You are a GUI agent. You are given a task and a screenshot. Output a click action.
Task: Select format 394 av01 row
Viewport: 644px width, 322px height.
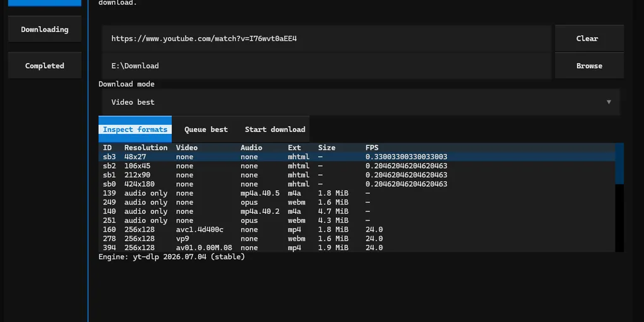(357, 247)
